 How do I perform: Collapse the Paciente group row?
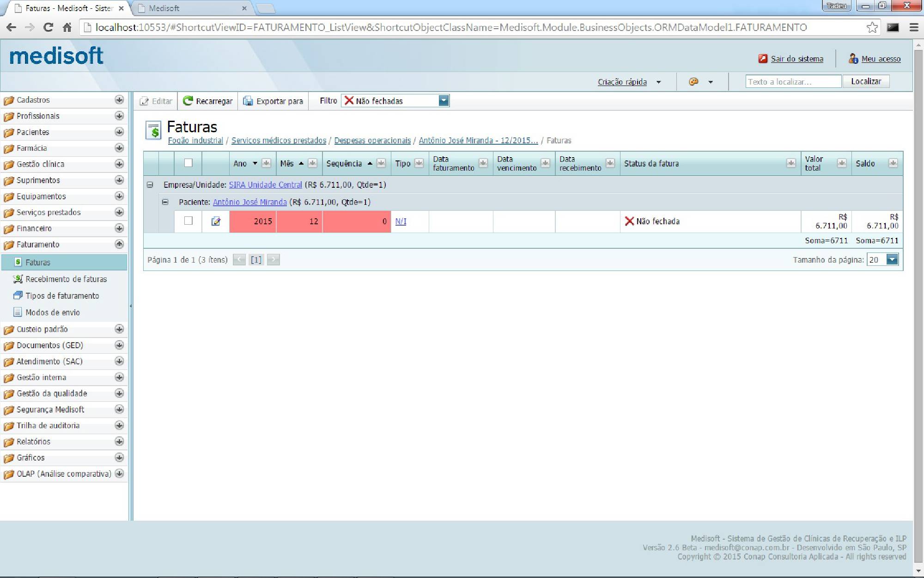[165, 202]
